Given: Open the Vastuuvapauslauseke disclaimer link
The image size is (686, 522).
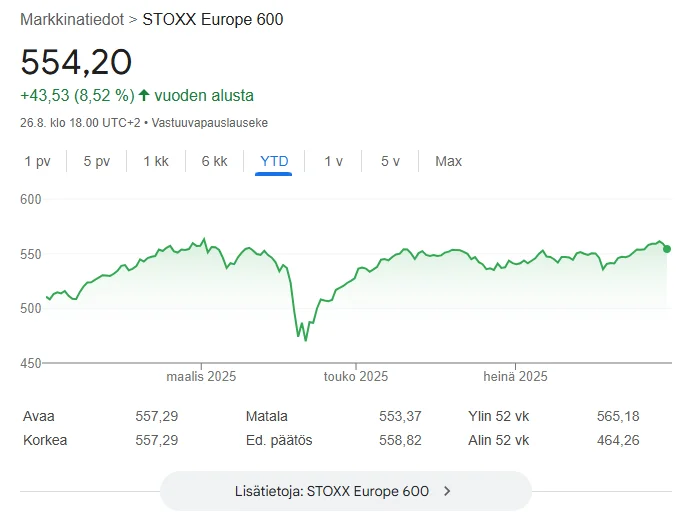Looking at the screenshot, I should point(210,123).
